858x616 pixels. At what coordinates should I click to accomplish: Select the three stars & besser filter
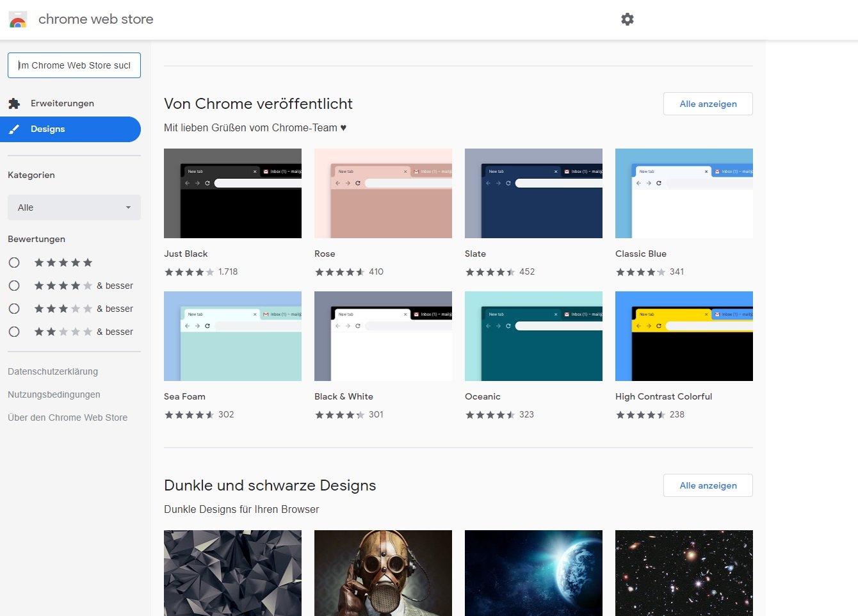14,309
